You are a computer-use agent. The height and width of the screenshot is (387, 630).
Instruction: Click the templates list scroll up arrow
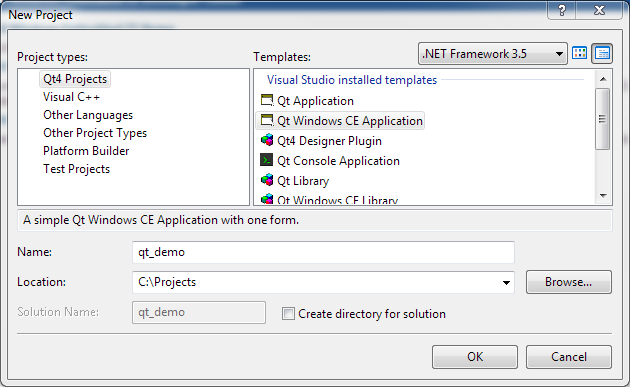point(603,79)
